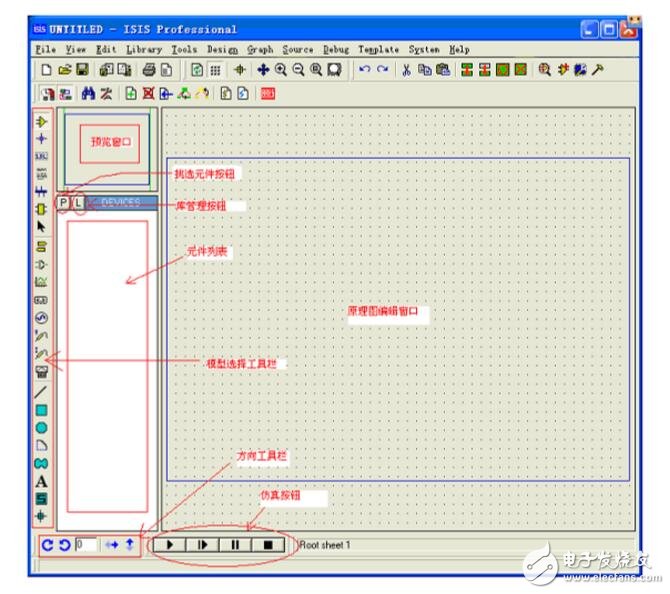Click the Undo arrow icon
Image resolution: width=670 pixels, height=594 pixels.
coord(364,70)
